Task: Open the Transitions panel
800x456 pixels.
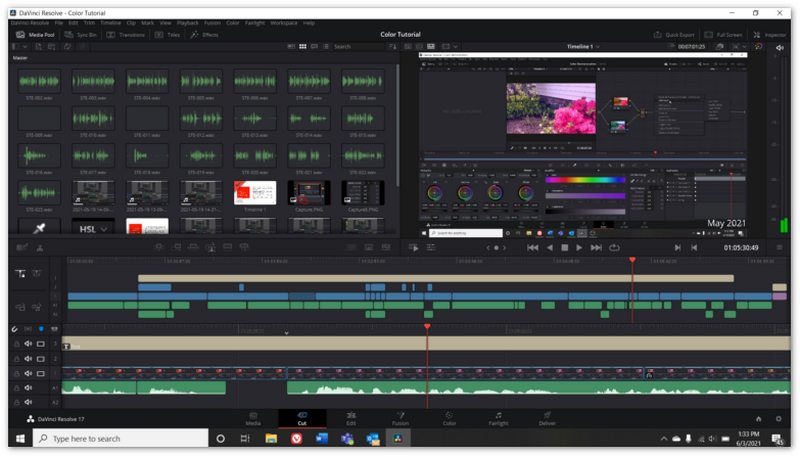Action: [127, 34]
